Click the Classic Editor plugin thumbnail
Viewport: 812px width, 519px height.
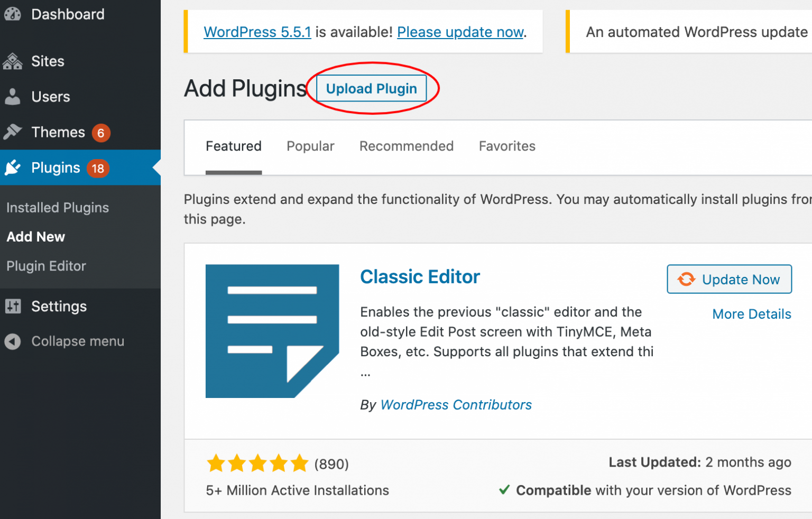pos(272,331)
